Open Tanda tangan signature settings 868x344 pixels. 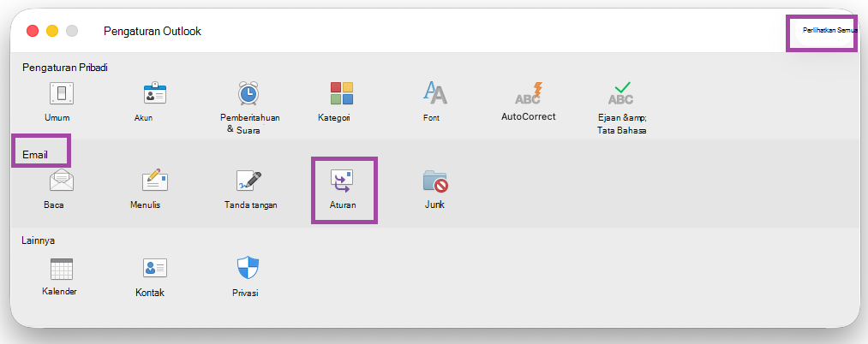click(248, 181)
